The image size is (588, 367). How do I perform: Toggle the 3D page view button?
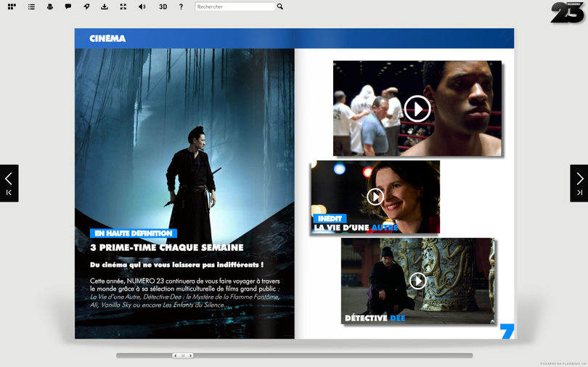[x=163, y=7]
